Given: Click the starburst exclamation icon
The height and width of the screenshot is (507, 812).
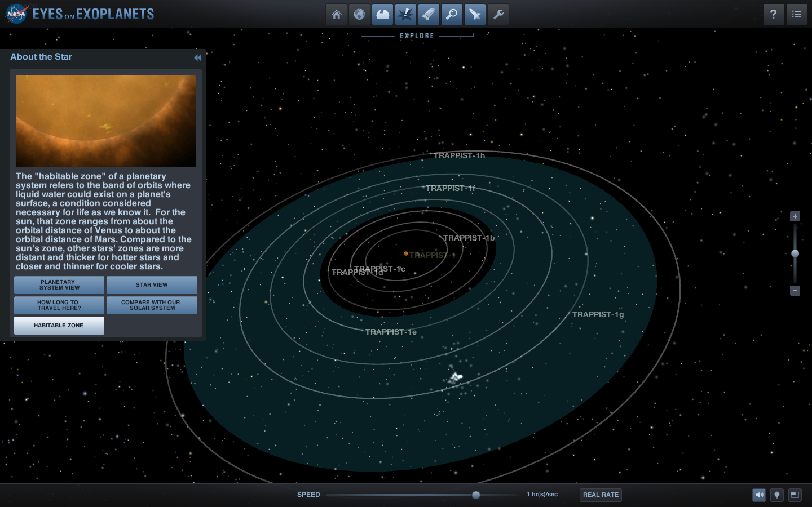Looking at the screenshot, I should pos(406,14).
